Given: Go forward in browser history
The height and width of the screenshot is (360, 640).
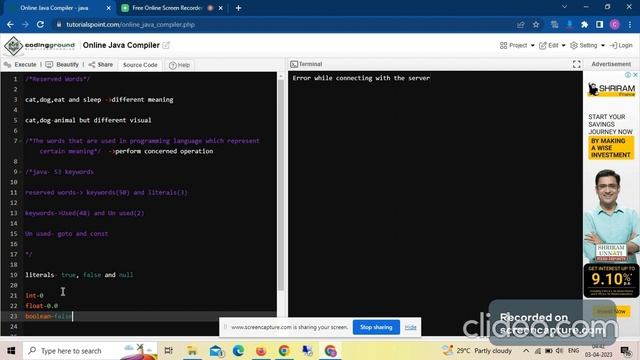Looking at the screenshot, I should [25, 24].
